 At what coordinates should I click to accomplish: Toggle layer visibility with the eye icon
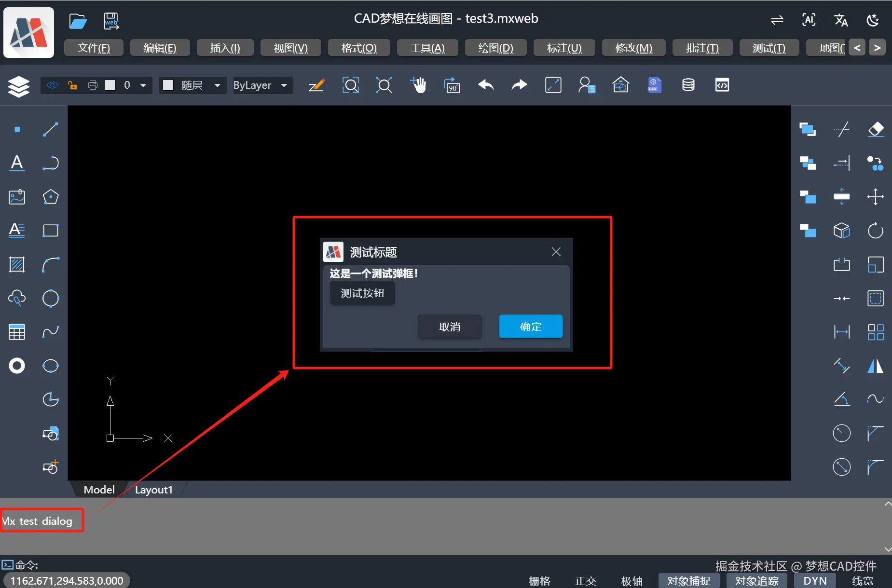click(x=52, y=85)
